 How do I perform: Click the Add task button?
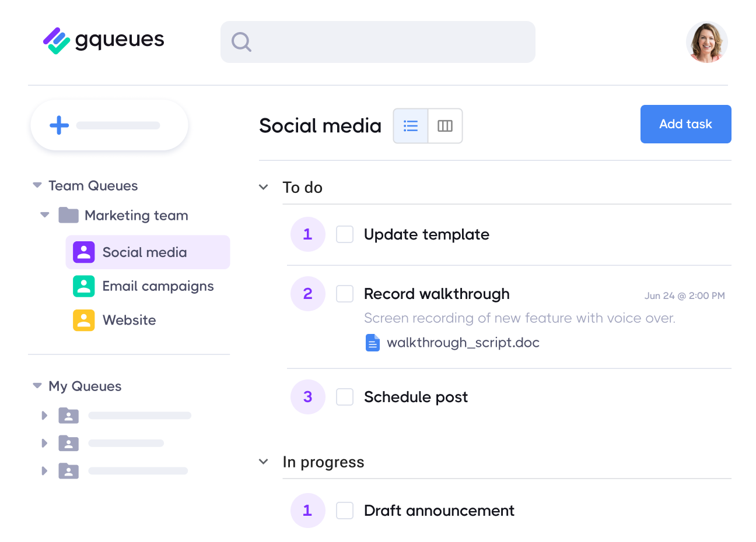(685, 124)
